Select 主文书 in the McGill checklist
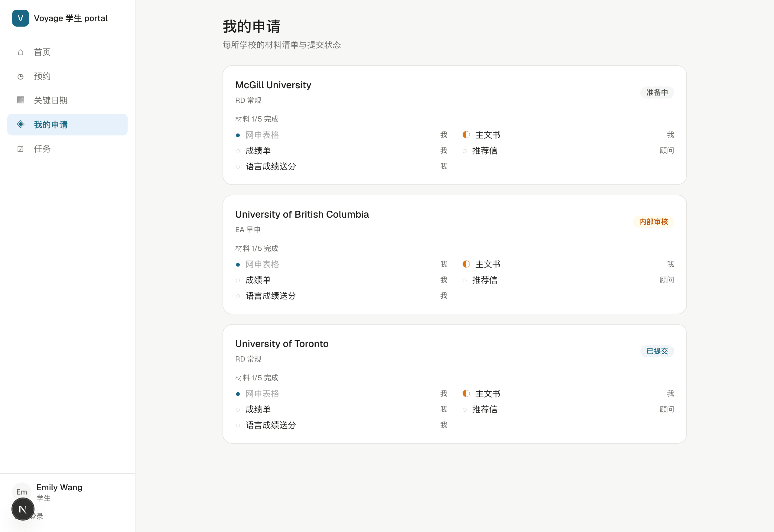Screen dimensions: 774x532 488,135
